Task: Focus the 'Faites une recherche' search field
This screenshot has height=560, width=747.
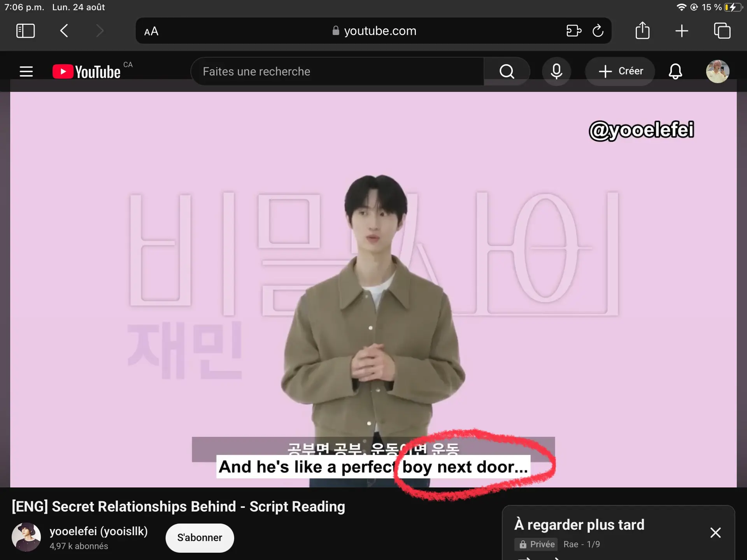Action: [x=338, y=72]
